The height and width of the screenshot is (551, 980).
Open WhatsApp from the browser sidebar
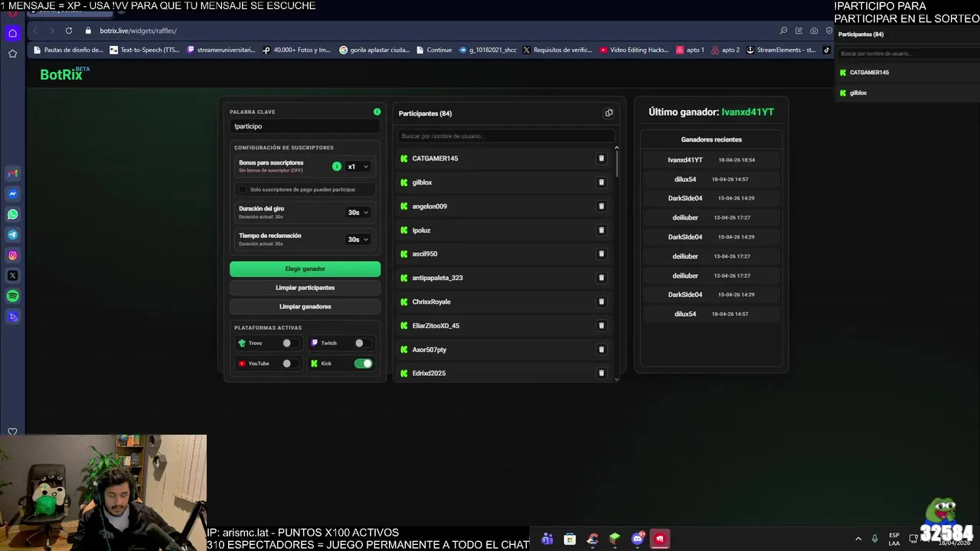12,214
